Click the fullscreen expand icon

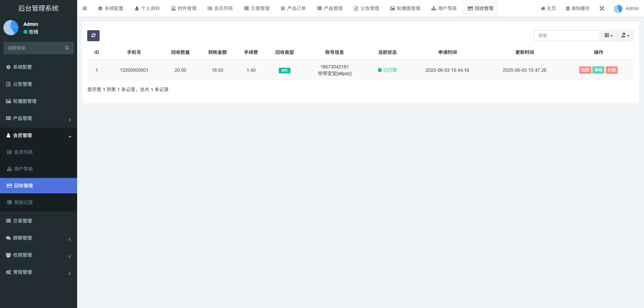(602, 8)
